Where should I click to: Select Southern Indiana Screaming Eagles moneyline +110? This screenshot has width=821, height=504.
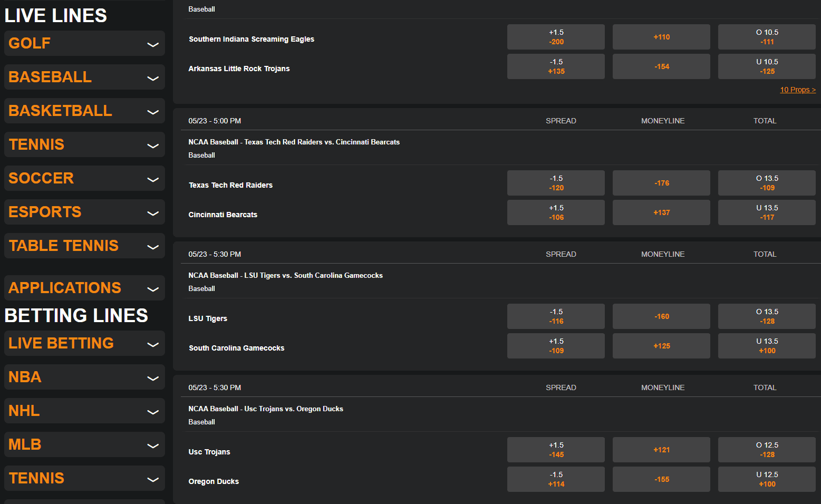tap(661, 36)
